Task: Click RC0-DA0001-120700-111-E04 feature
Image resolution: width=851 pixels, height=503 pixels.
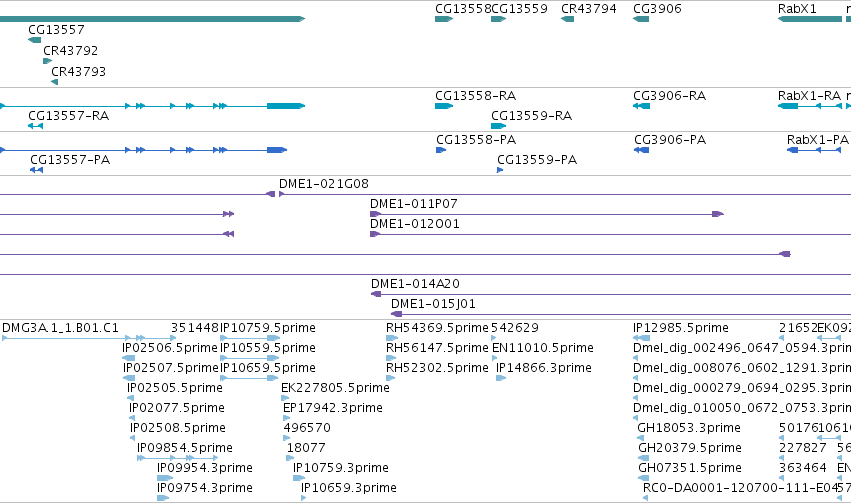Action: 646,499
